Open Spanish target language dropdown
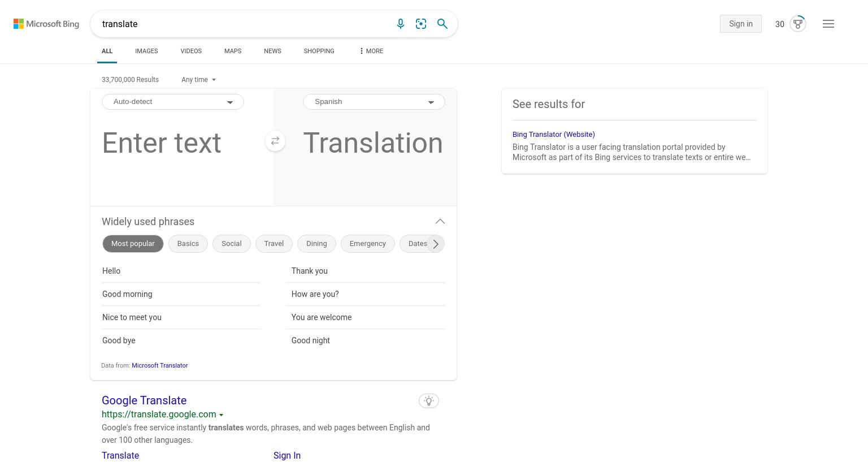 [374, 102]
